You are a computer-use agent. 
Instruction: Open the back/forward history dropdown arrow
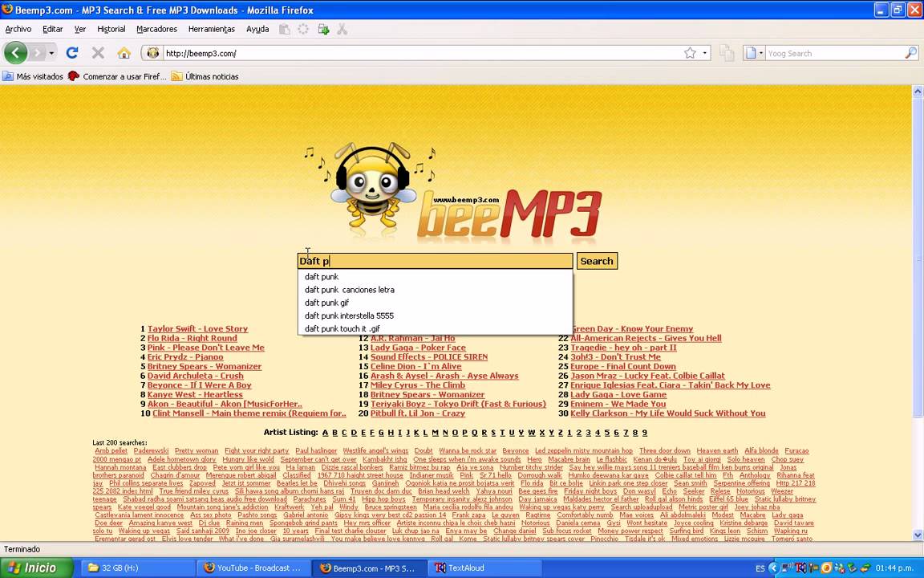tap(51, 53)
